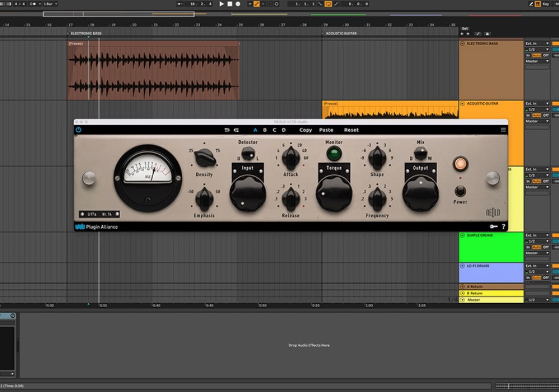Select the frozen ELECTRONIC BASS audio clip
The height and width of the screenshot is (392, 559).
pyautogui.click(x=153, y=70)
